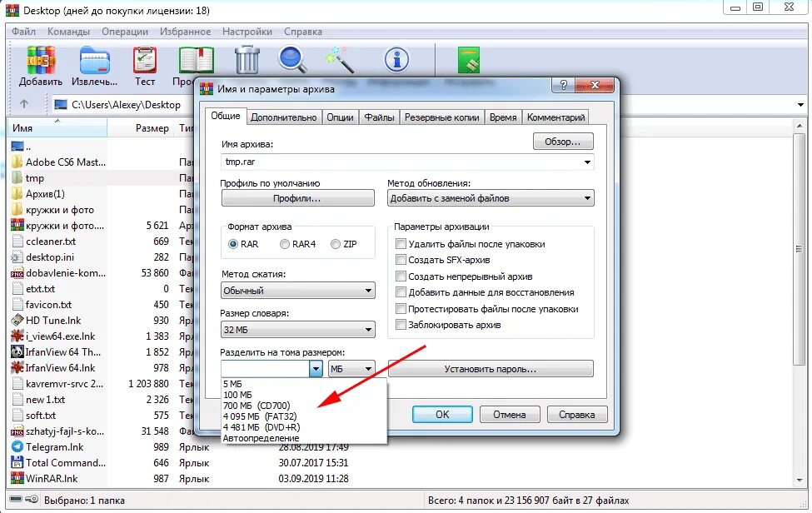Image resolution: width=812 pixels, height=513 pixels.
Task: Click the blue Info toolbar icon
Action: (x=396, y=60)
